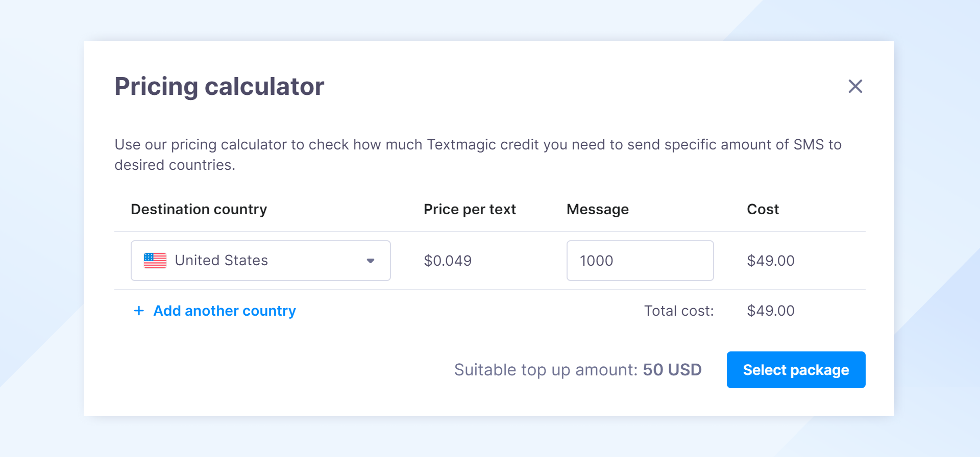
Task: Click the Total cost amount
Action: [x=771, y=311]
